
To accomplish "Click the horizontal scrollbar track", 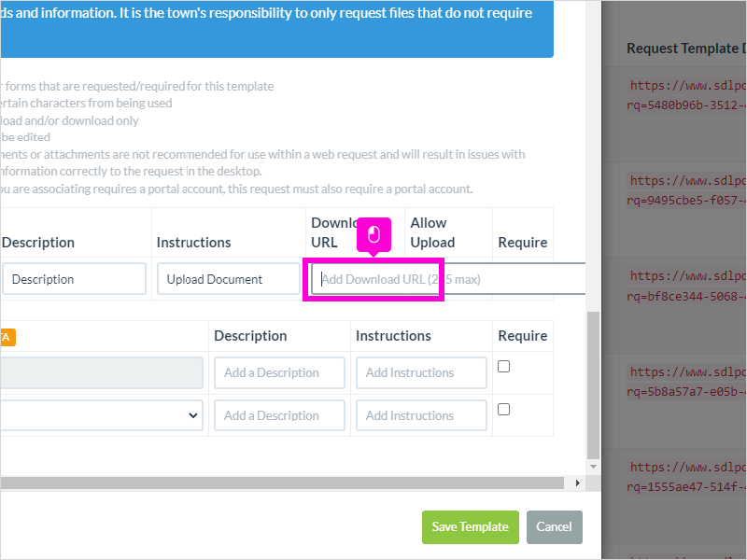I will [x=282, y=483].
